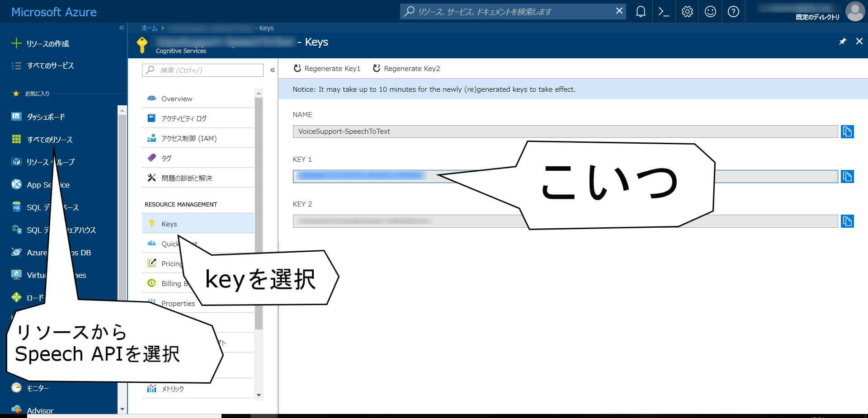The height and width of the screenshot is (418, 868).
Task: Click Regenerate Key2
Action: click(406, 69)
